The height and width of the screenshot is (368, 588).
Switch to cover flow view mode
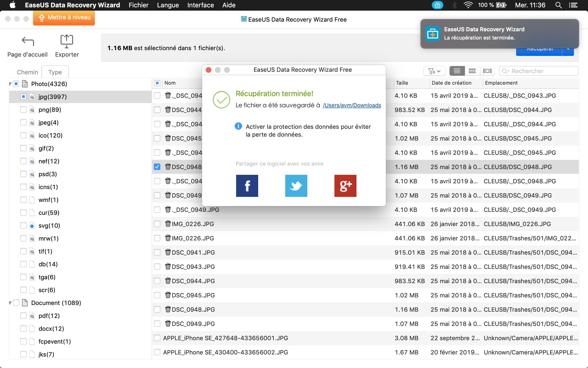(487, 71)
